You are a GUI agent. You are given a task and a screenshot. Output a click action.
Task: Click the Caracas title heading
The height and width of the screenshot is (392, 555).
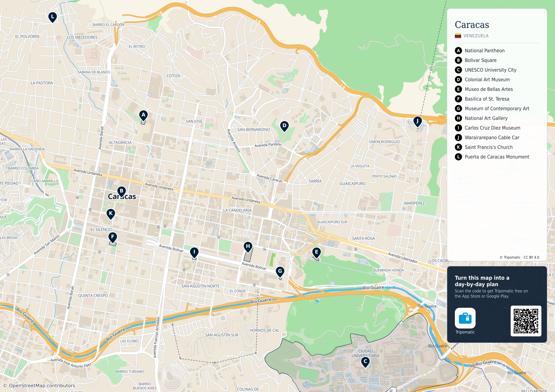coord(472,25)
